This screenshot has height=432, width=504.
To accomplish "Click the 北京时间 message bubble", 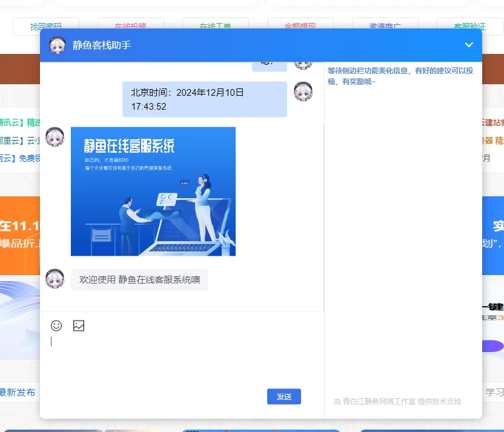I will tap(204, 99).
